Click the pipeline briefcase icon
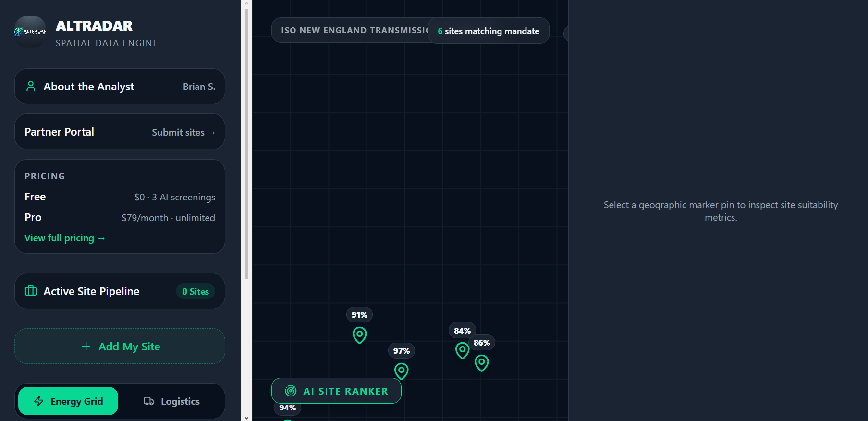Image resolution: width=868 pixels, height=421 pixels. 31,291
